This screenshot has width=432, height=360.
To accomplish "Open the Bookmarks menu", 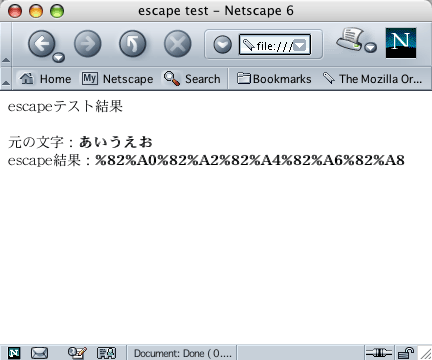I will pos(274,79).
